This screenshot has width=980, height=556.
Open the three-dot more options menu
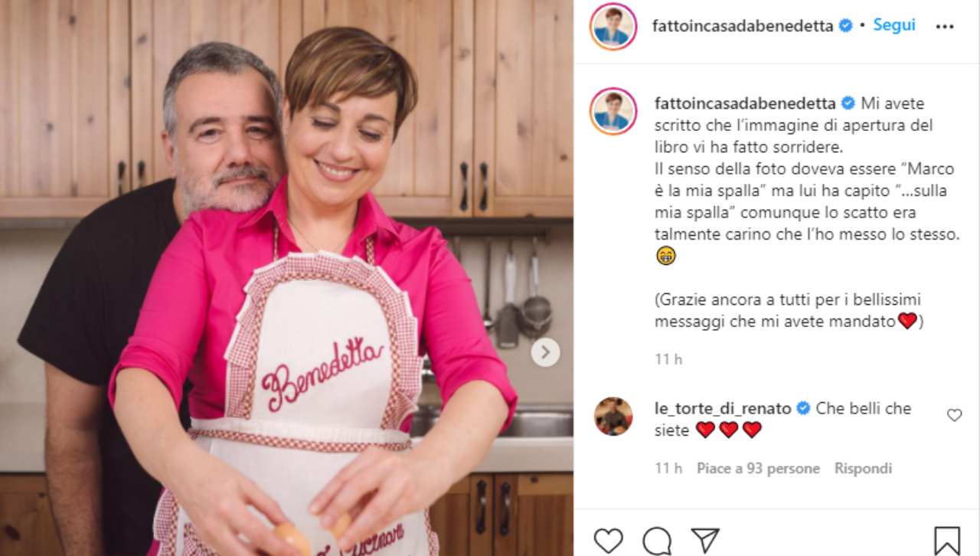(x=946, y=26)
